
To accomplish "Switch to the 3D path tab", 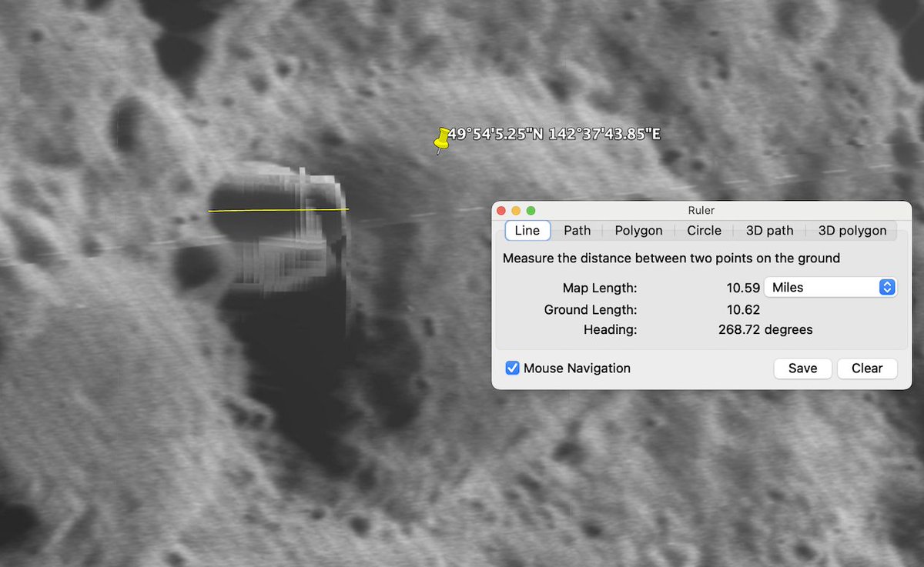I will [768, 230].
